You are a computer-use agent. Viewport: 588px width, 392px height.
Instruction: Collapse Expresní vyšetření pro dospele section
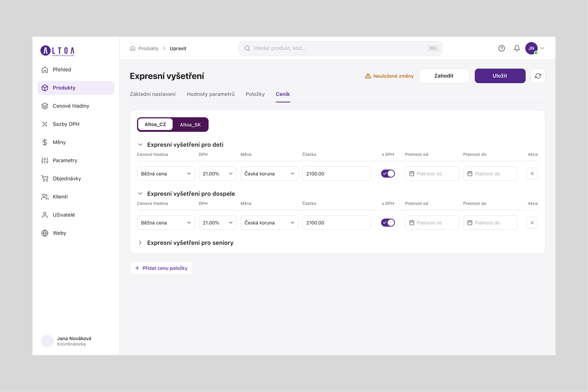tap(140, 194)
